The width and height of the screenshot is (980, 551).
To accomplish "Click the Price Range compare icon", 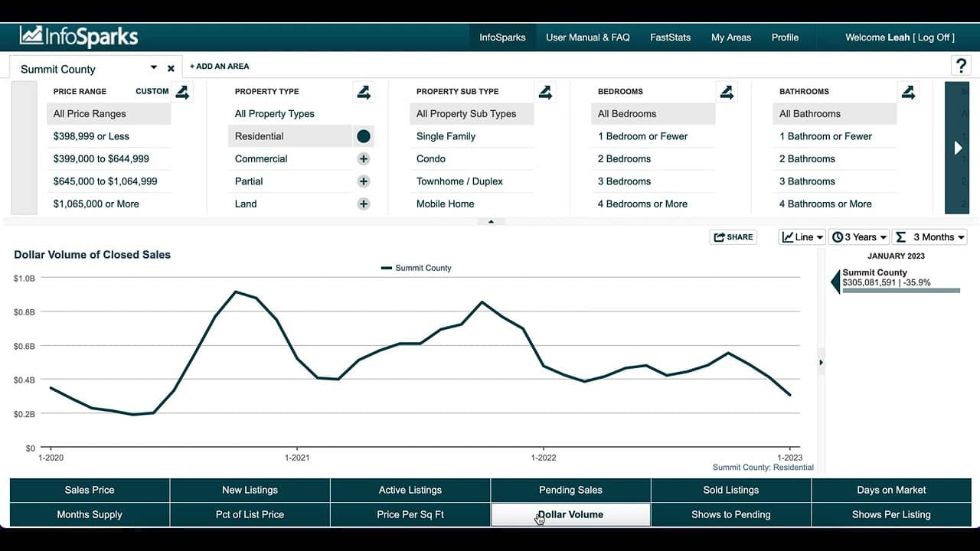I will (x=182, y=93).
